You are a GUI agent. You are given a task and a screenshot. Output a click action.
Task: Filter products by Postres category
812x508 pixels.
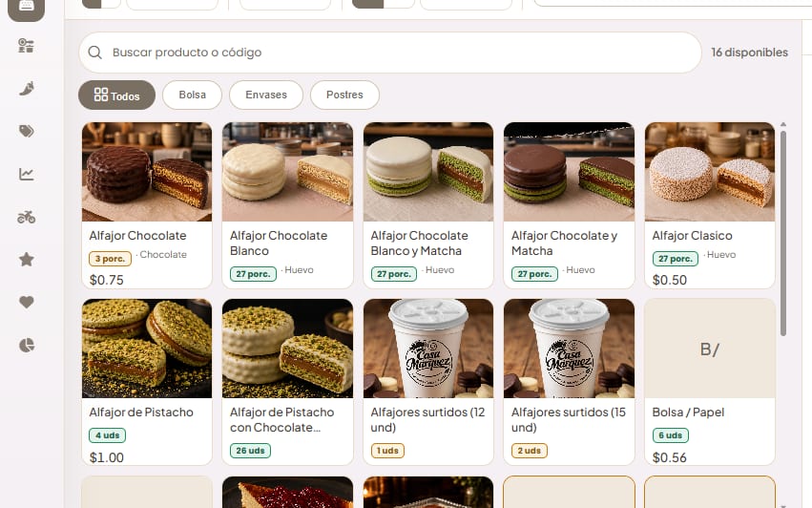coord(344,95)
